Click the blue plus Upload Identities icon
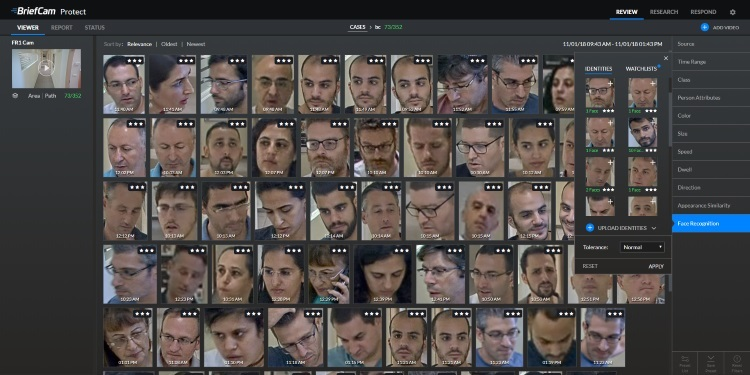This screenshot has height=375, width=750. coord(590,228)
